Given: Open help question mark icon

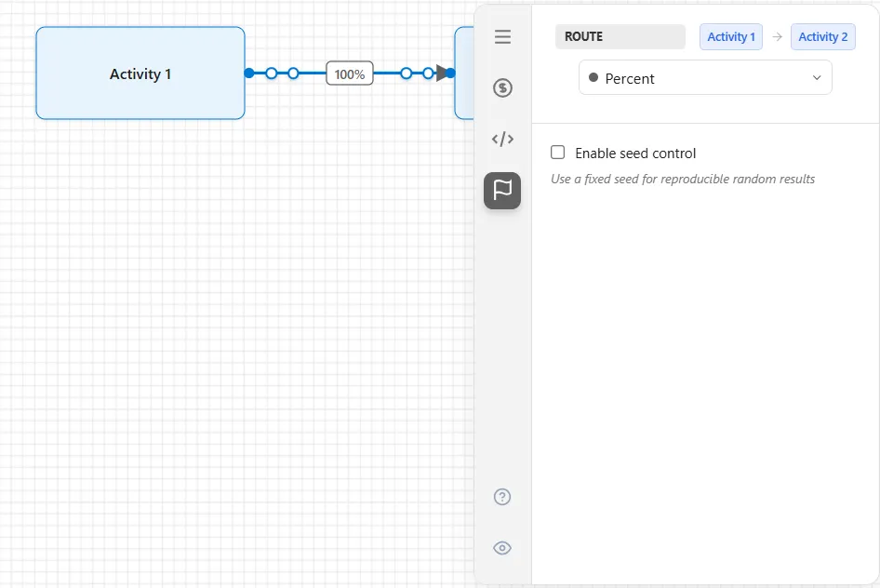Looking at the screenshot, I should (502, 497).
